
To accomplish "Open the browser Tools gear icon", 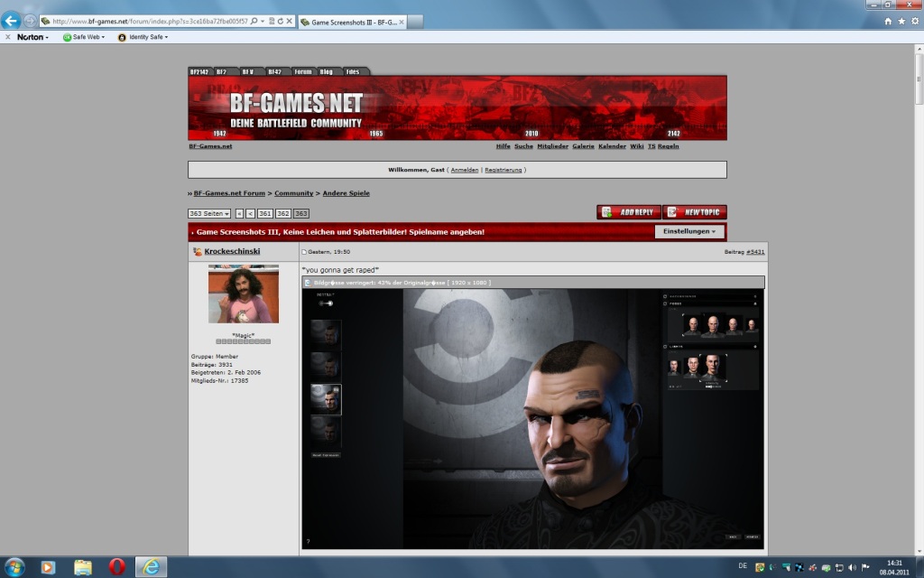I will click(x=915, y=22).
